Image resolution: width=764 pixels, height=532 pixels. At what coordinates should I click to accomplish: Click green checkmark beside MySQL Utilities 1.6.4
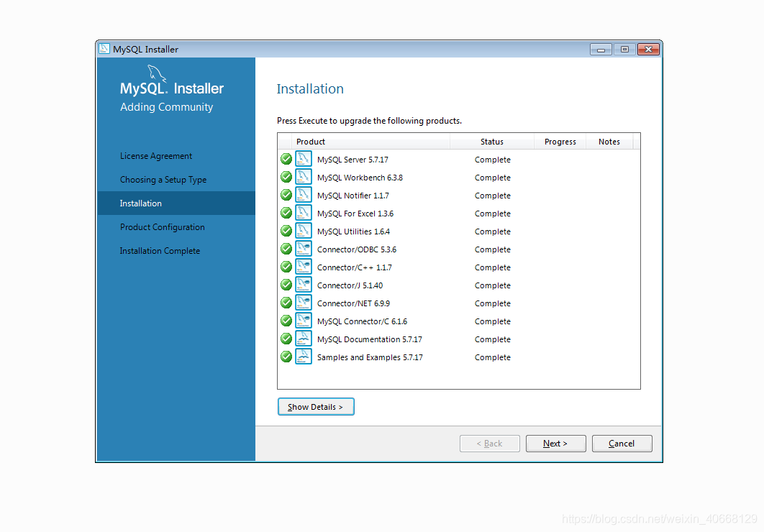pos(286,231)
